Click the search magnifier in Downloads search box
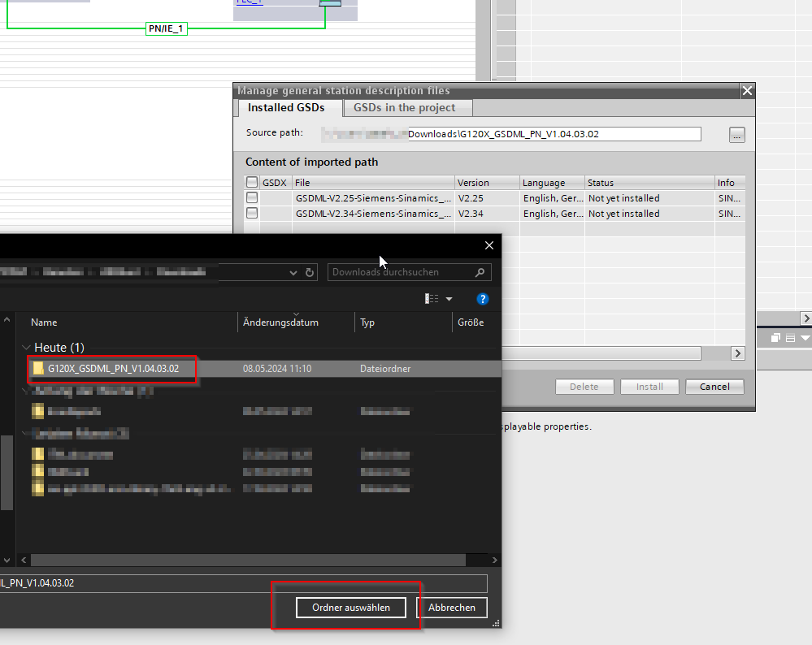812x645 pixels. (480, 273)
